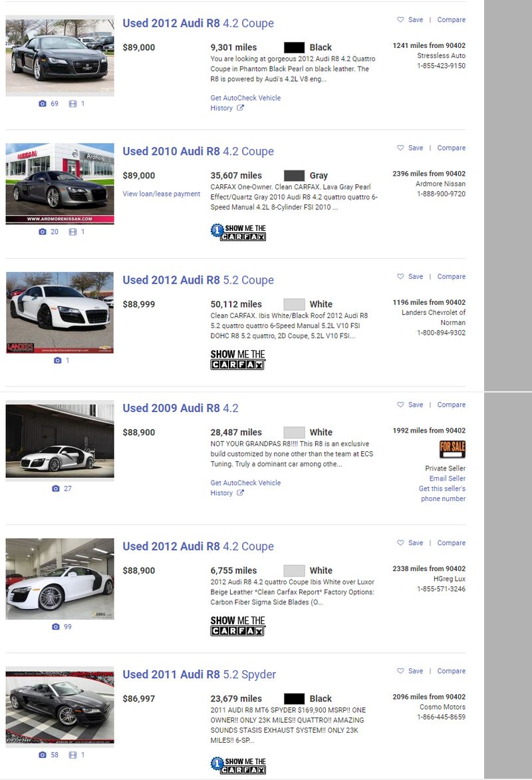Open the Used 2009 Audi R8 4.2 listing

[x=180, y=409]
